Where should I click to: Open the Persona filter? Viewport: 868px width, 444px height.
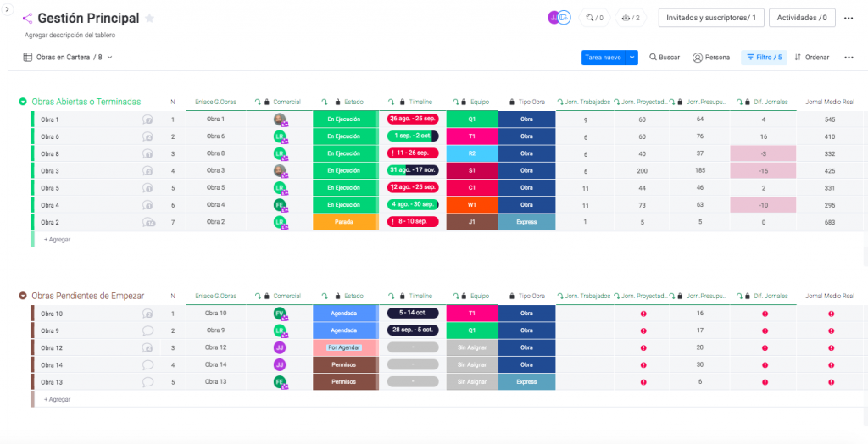(x=710, y=58)
